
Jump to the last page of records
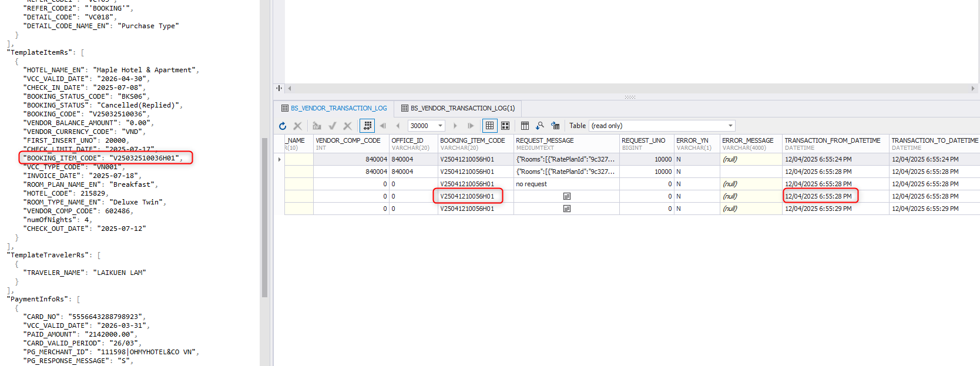pos(471,126)
